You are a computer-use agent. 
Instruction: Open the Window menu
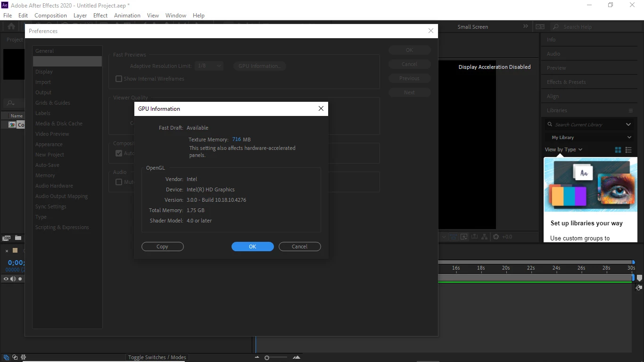click(176, 15)
